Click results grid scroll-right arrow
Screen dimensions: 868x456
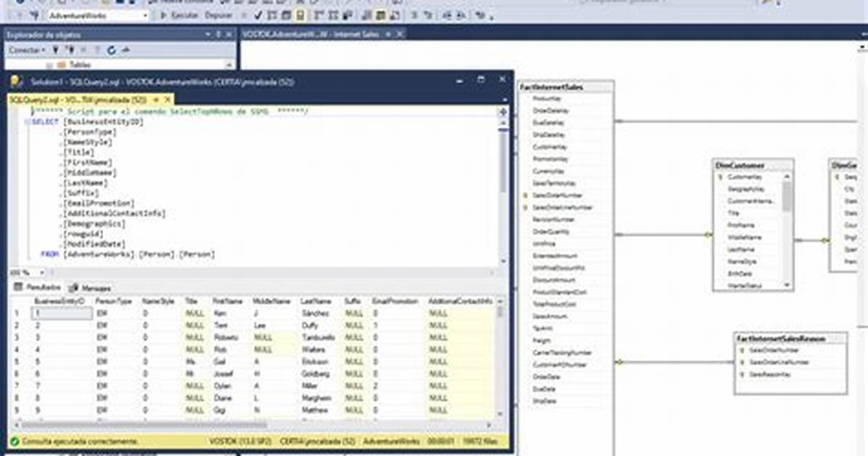(489, 425)
